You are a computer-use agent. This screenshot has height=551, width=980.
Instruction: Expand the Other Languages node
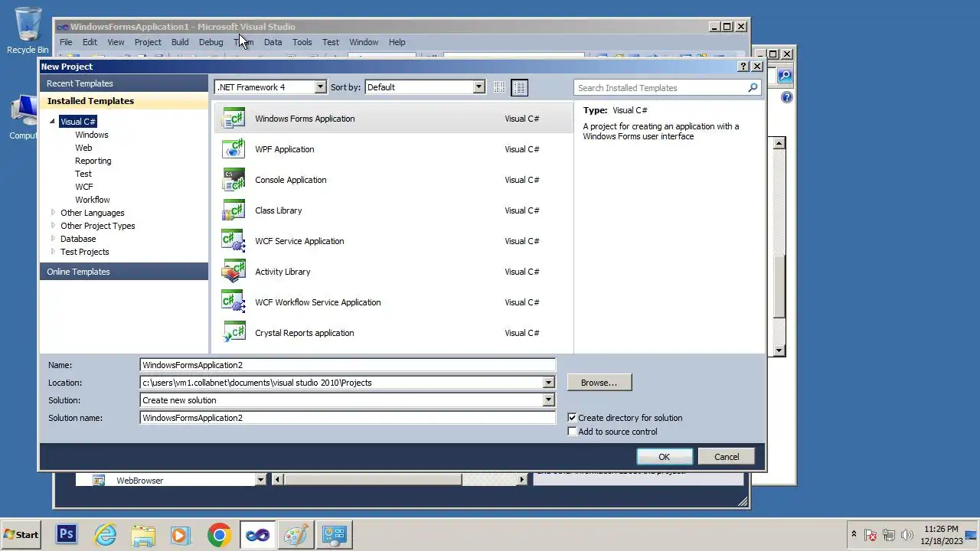(x=53, y=213)
